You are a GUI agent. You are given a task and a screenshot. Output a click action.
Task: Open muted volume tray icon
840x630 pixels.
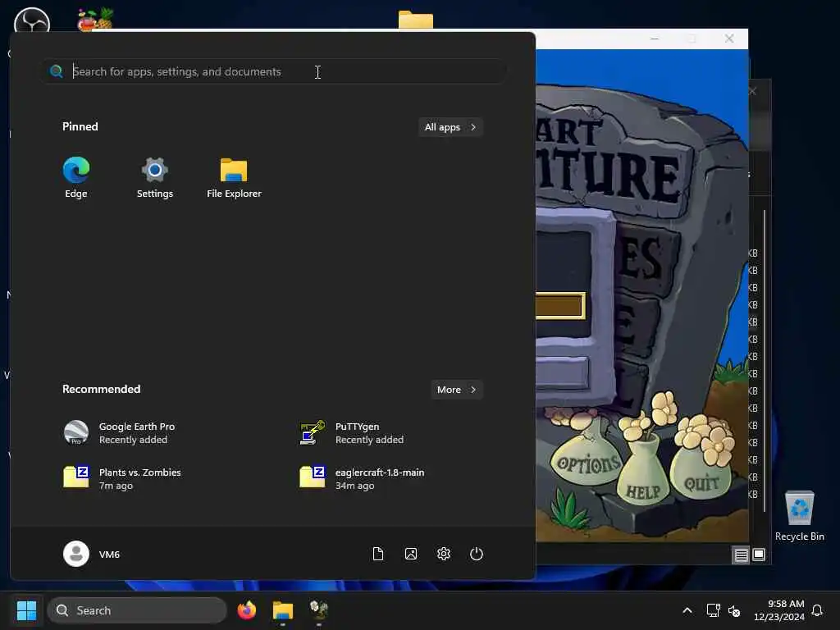734,610
